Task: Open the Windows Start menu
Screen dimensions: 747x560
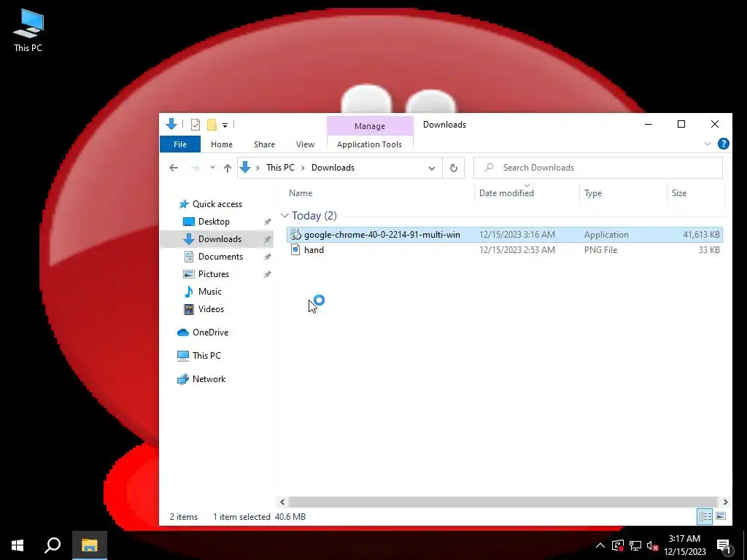Action: pos(18,545)
